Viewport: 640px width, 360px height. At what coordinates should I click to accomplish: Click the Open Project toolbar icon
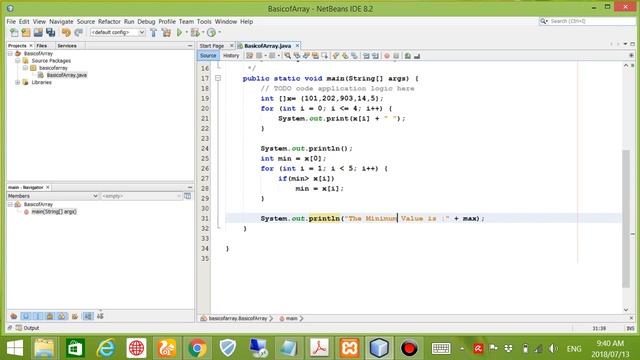[x=38, y=32]
